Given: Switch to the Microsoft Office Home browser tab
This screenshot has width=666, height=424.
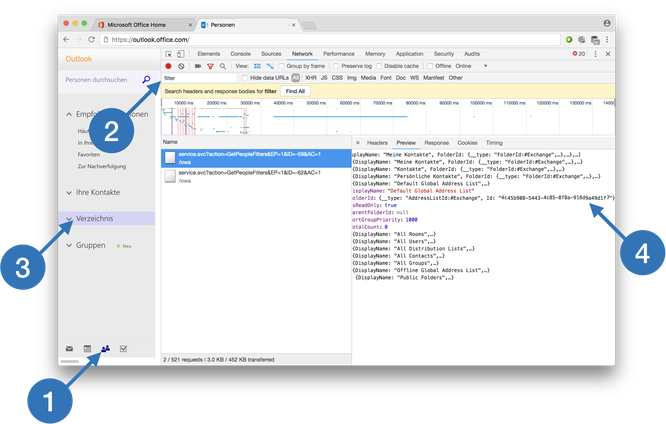Looking at the screenshot, I should 144,25.
